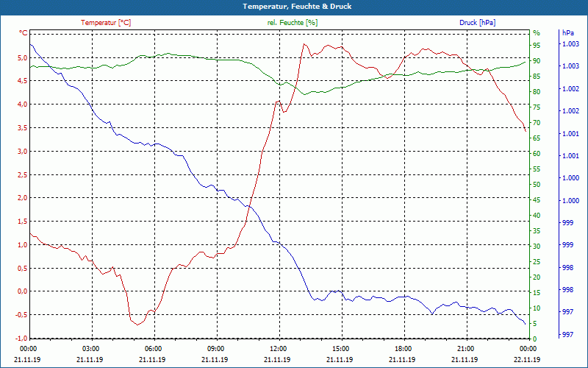Click the '09:00' time axis label
The image size is (588, 368).
pos(215,348)
